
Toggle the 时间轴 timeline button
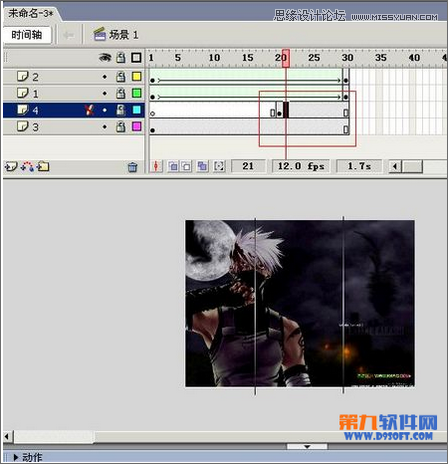(27, 35)
